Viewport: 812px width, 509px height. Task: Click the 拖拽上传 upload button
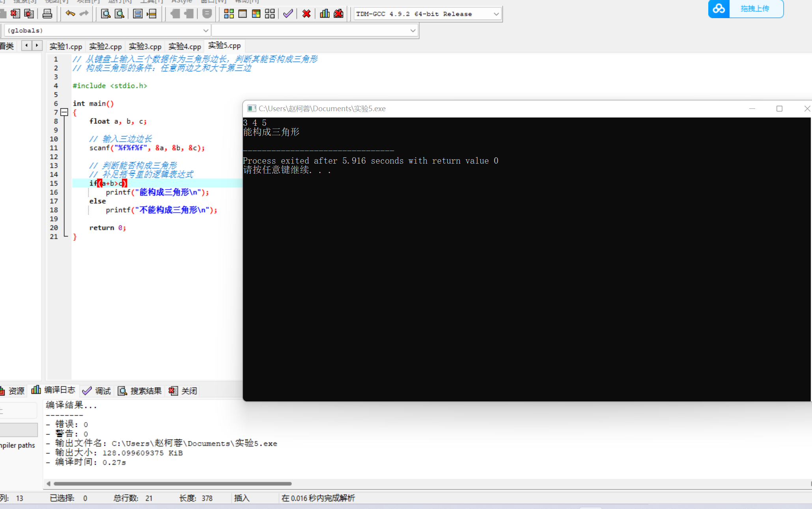coord(755,9)
